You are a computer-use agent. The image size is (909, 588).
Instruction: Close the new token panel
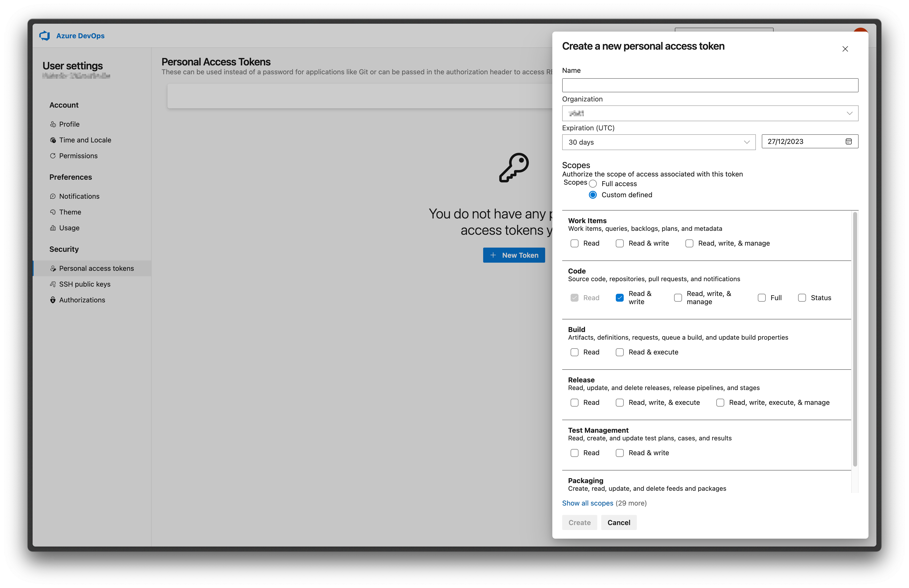coord(845,49)
